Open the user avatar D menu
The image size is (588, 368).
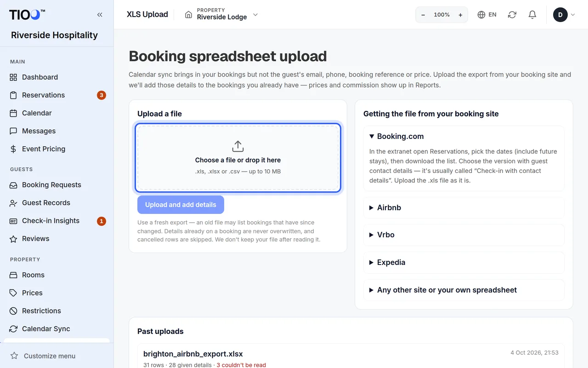tap(560, 15)
